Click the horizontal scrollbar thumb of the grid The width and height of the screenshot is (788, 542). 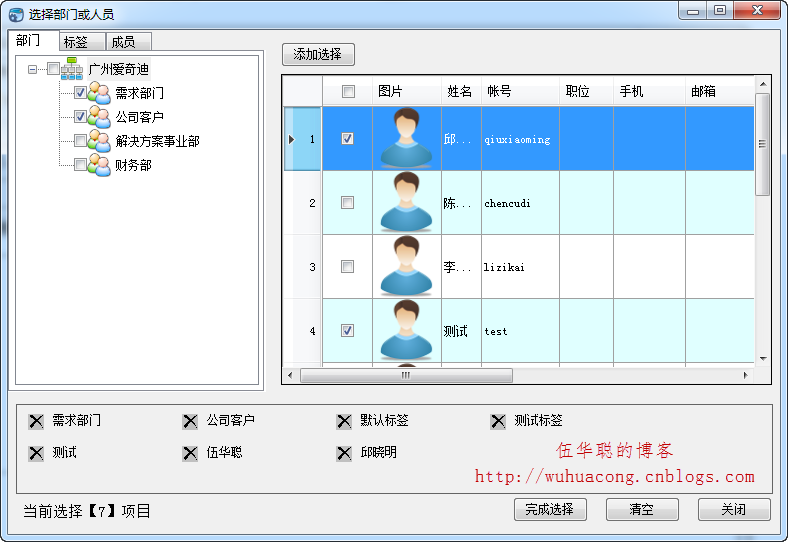406,375
